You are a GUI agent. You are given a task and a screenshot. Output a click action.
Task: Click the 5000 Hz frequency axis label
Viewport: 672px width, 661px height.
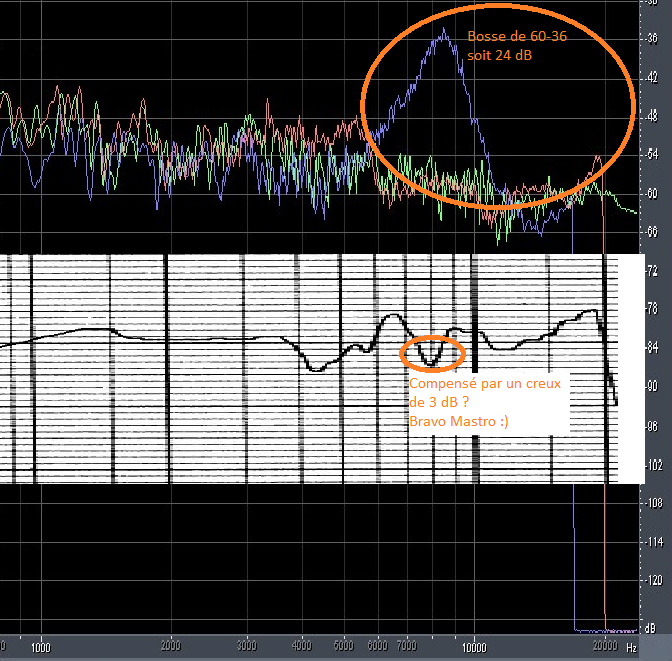pyautogui.click(x=344, y=645)
